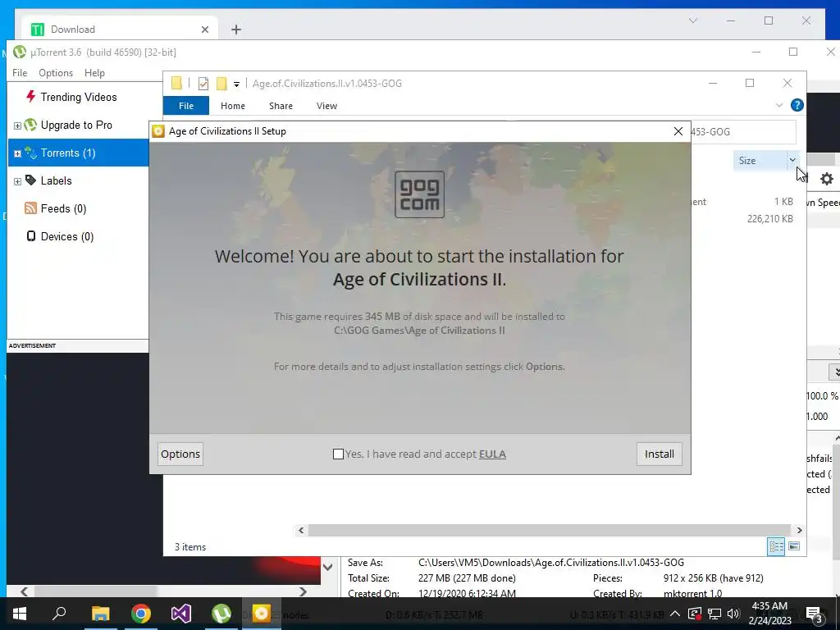This screenshot has width=840, height=630.
Task: Open browser tab search chevron
Action: coord(692,21)
